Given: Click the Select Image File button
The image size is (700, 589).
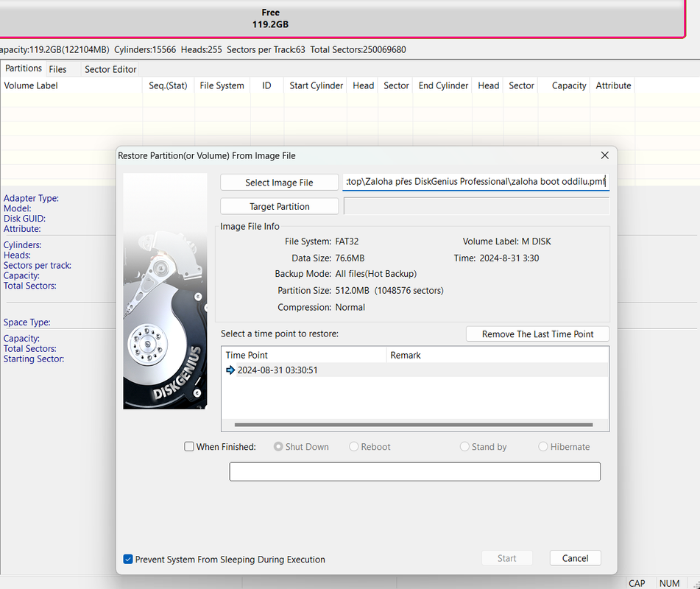Looking at the screenshot, I should coord(280,182).
